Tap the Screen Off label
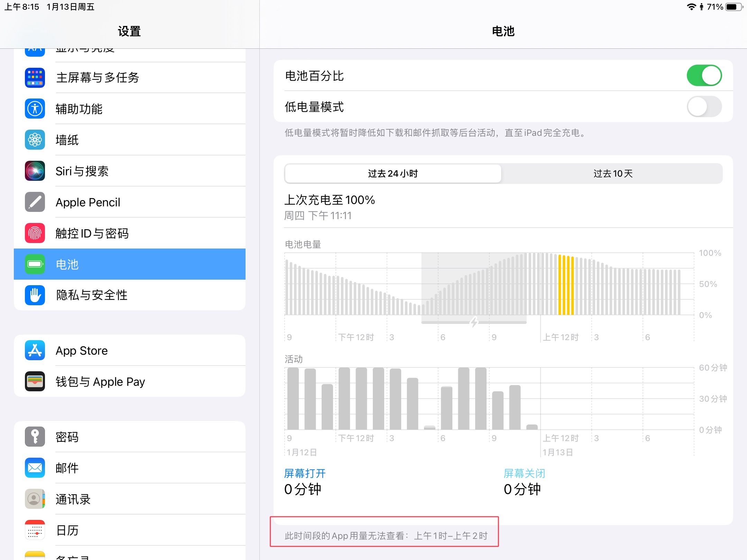Image resolution: width=747 pixels, height=560 pixels. (x=524, y=473)
